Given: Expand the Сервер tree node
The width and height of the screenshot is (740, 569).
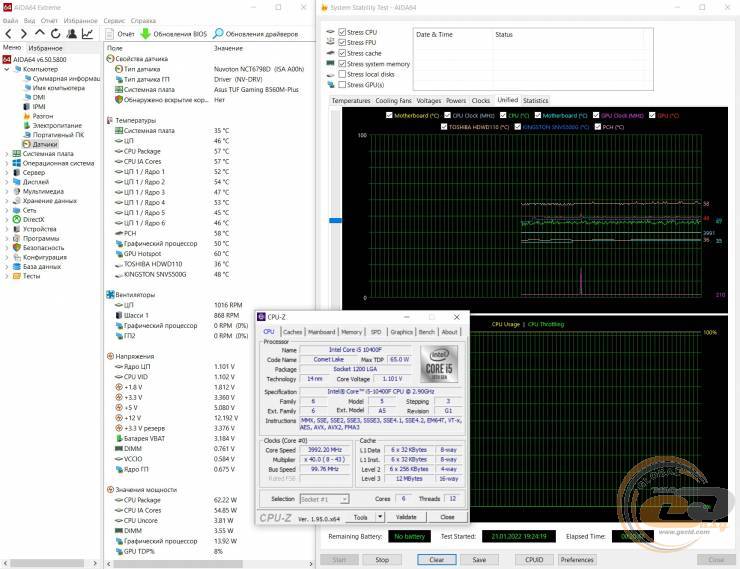Looking at the screenshot, I should click(x=7, y=173).
